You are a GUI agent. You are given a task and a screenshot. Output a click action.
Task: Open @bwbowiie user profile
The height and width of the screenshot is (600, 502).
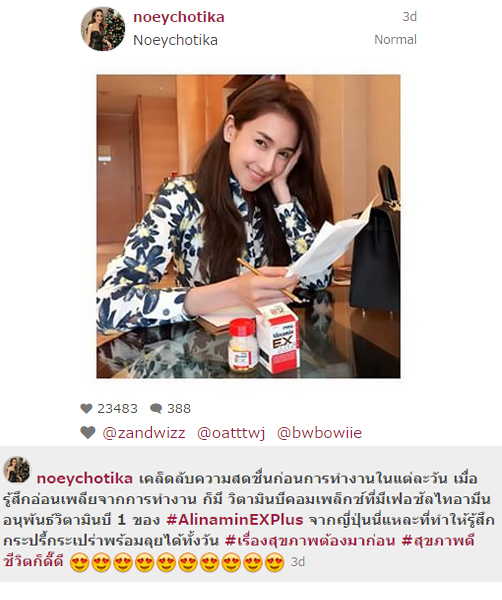point(319,433)
